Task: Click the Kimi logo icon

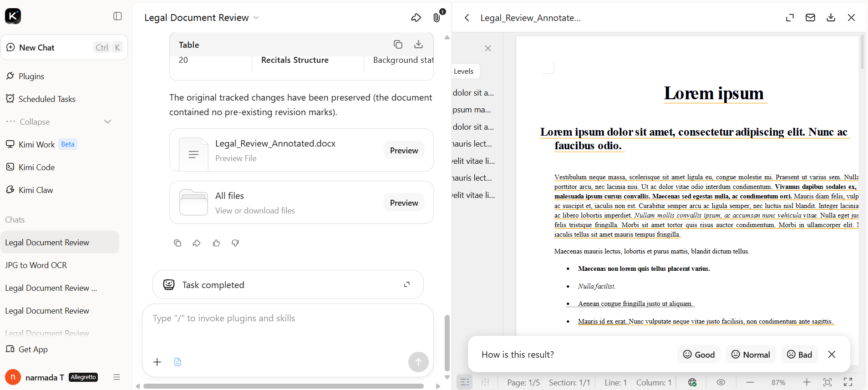Action: click(13, 16)
